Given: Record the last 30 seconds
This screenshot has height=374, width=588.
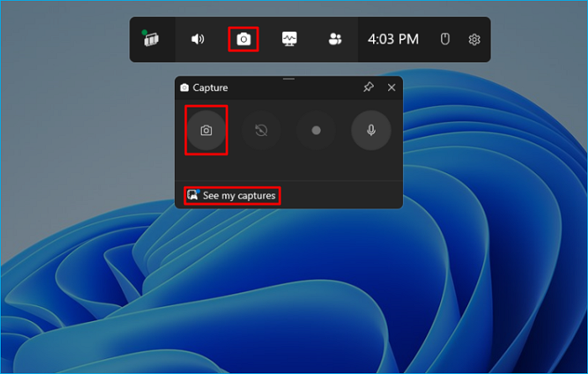Looking at the screenshot, I should (261, 130).
